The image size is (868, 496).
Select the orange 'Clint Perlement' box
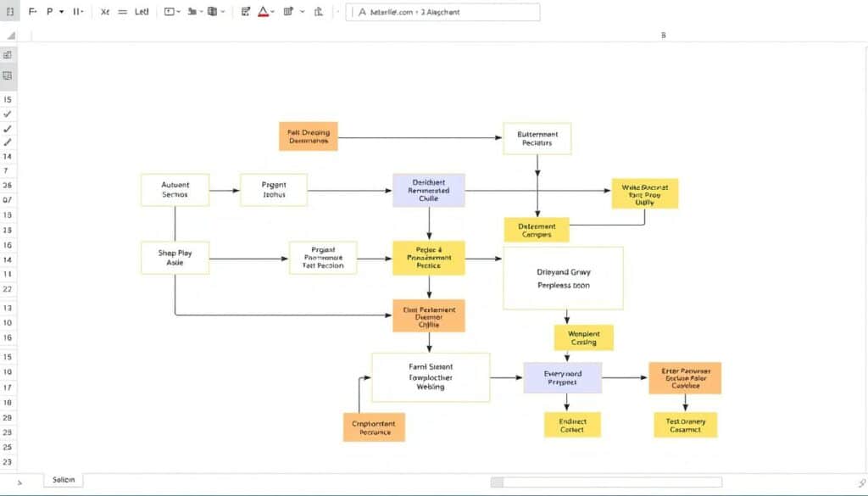428,315
